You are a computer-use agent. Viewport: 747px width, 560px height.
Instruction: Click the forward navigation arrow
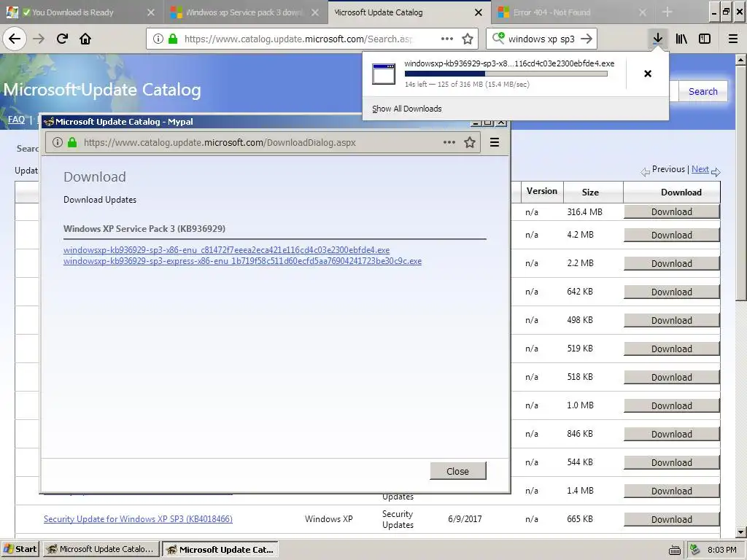[x=39, y=39]
